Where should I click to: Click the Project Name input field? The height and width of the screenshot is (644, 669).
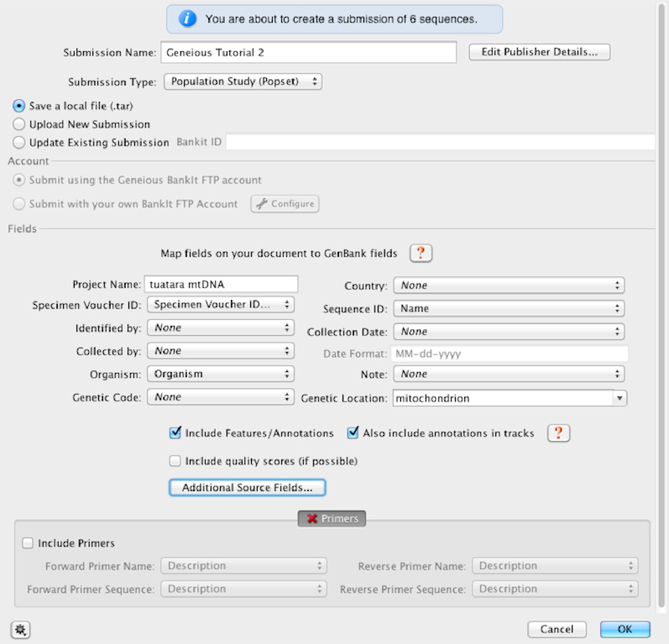tap(221, 284)
